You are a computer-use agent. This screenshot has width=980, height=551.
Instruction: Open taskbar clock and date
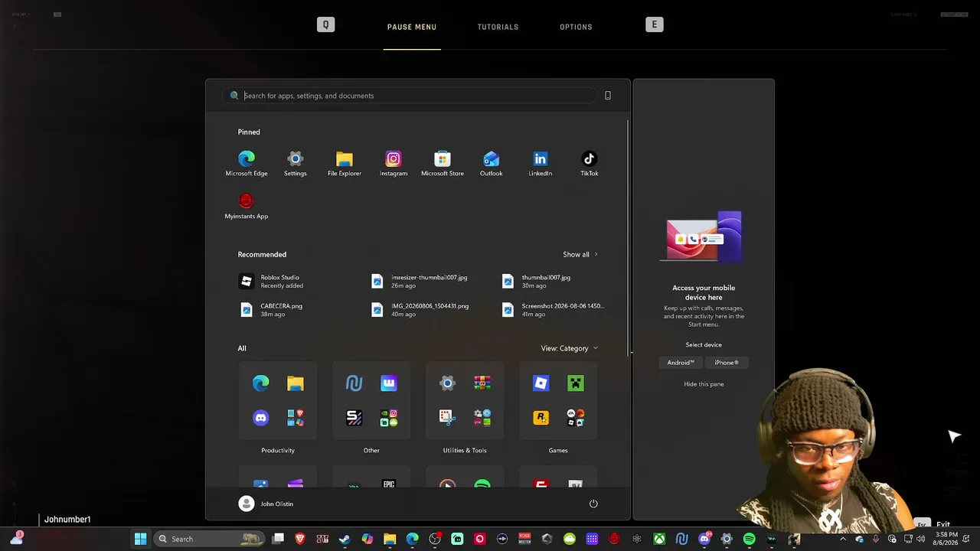coord(947,539)
